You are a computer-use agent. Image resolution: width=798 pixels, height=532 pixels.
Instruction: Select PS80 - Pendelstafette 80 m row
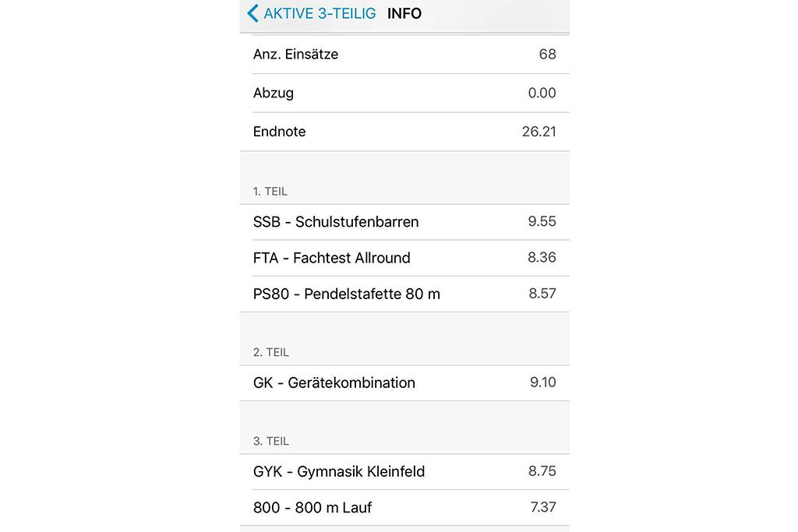(404, 294)
